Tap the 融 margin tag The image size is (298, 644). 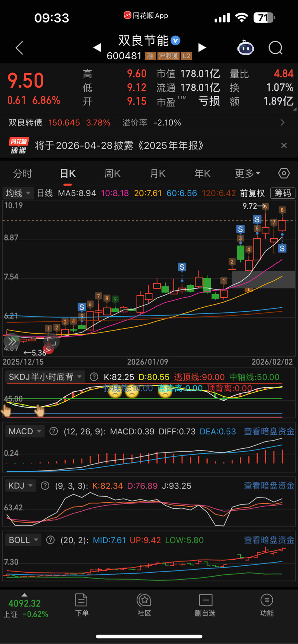click(x=150, y=56)
